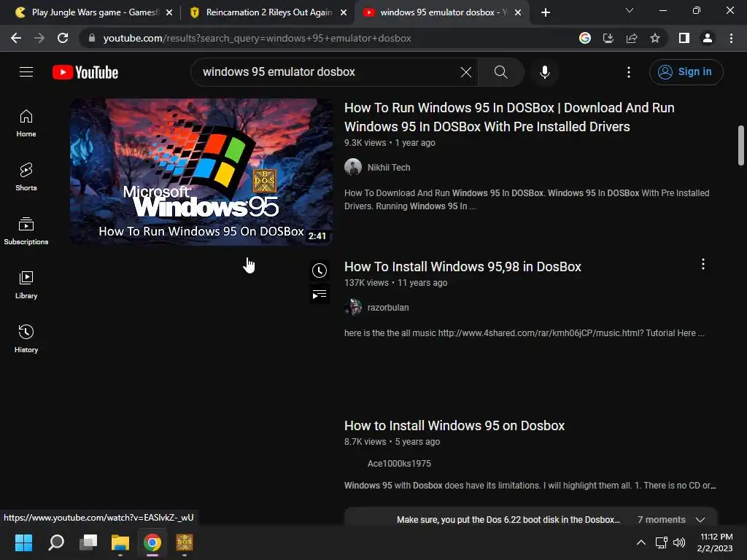This screenshot has width=747, height=560.
Task: Reload the page
Action: point(63,38)
